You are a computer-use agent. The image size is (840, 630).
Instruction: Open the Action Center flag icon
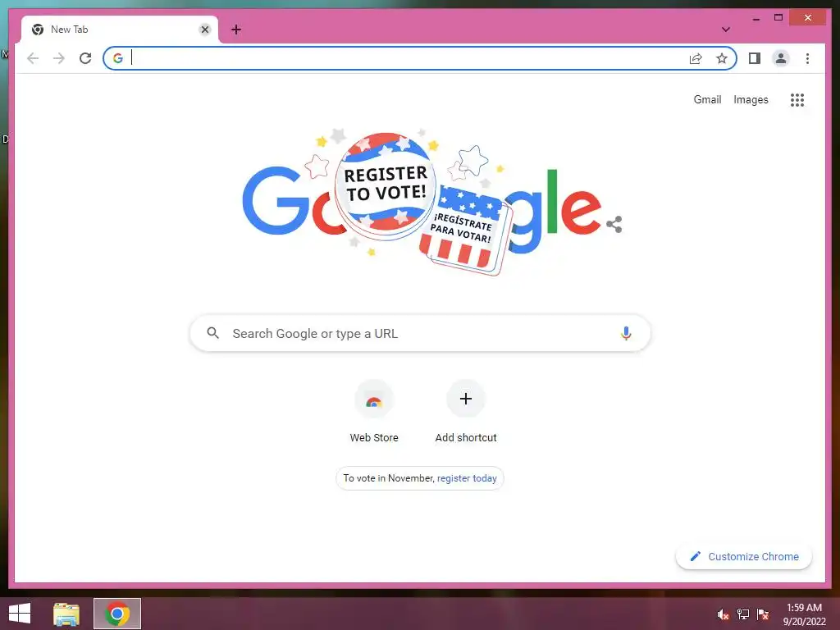click(763, 614)
